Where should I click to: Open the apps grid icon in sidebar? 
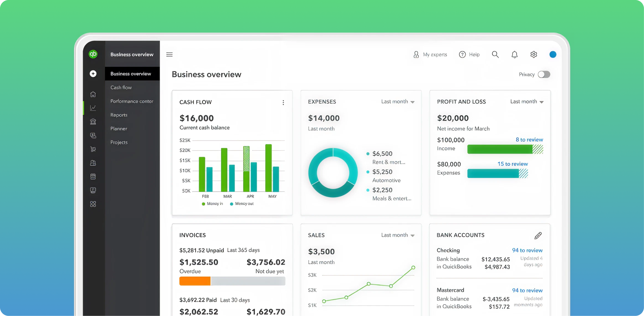click(x=93, y=204)
